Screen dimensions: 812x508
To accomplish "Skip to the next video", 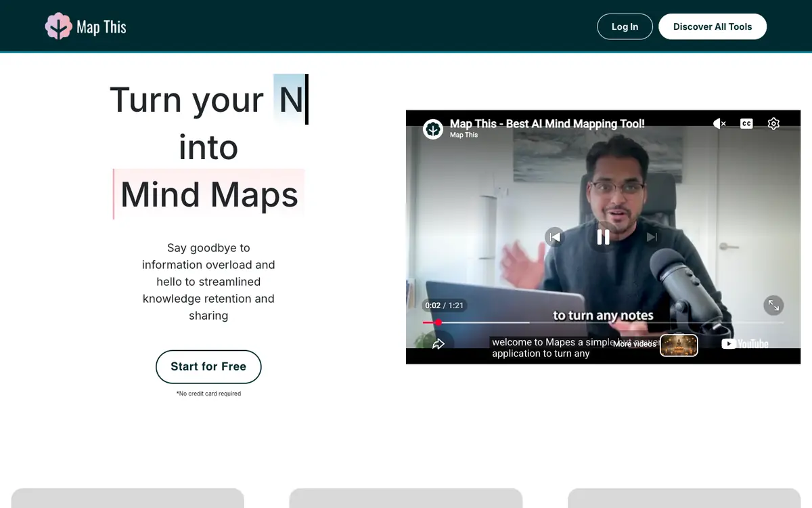I will pyautogui.click(x=652, y=236).
